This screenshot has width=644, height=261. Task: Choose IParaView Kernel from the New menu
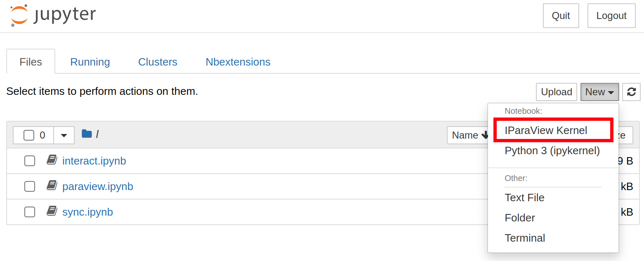click(545, 130)
